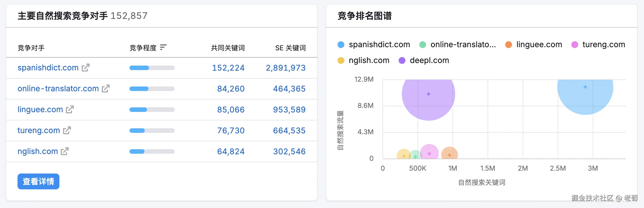
Task: Click the 查看详情 button
Action: pyautogui.click(x=38, y=181)
